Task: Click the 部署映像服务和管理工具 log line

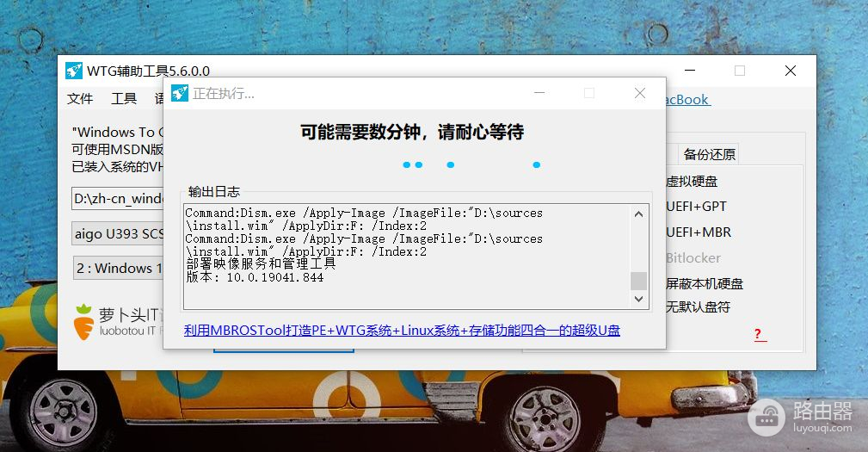Action: click(261, 264)
